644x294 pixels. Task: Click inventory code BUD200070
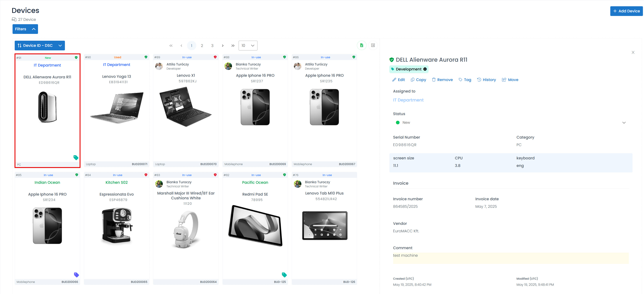pos(209,164)
